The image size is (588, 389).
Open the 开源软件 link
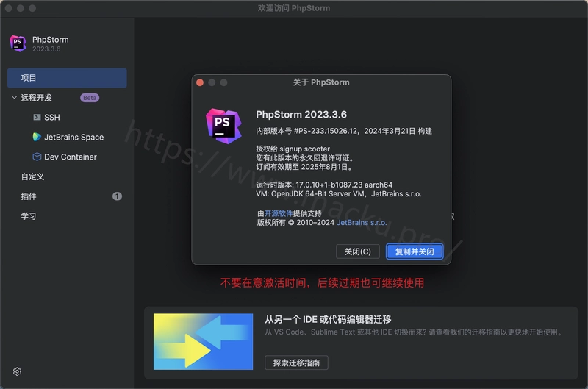(279, 213)
